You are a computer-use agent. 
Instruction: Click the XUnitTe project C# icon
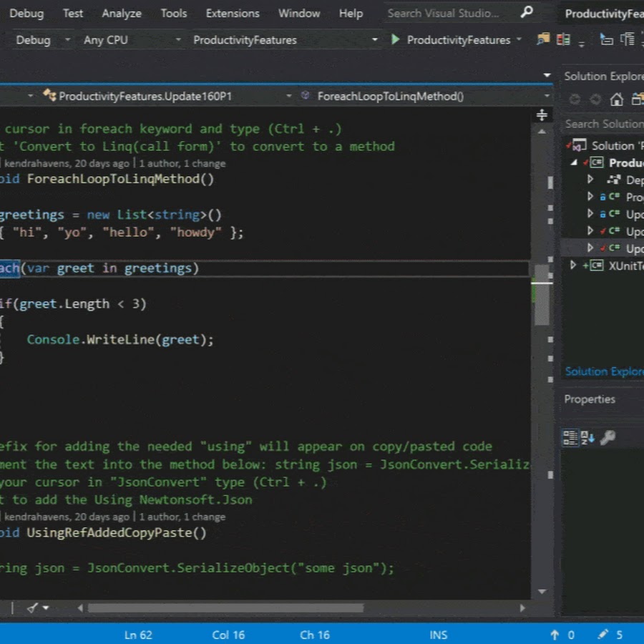pos(596,265)
